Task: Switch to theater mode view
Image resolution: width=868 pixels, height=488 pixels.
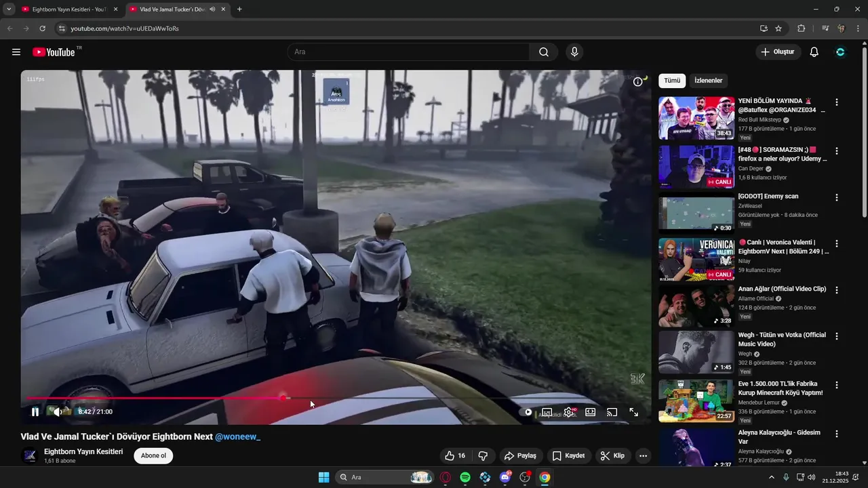Action: click(x=591, y=411)
